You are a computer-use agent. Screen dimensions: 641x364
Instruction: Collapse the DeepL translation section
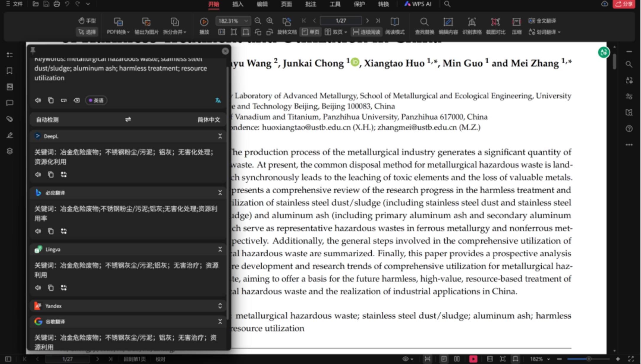pyautogui.click(x=220, y=136)
